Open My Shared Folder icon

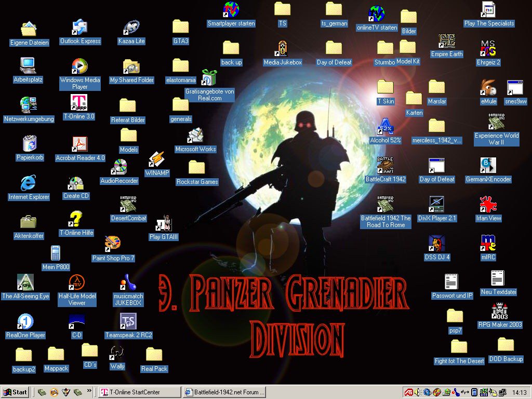pyautogui.click(x=131, y=66)
